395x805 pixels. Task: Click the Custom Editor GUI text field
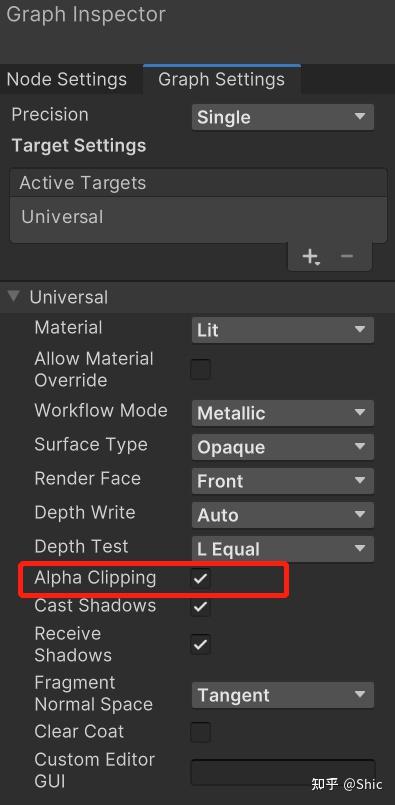click(283, 772)
